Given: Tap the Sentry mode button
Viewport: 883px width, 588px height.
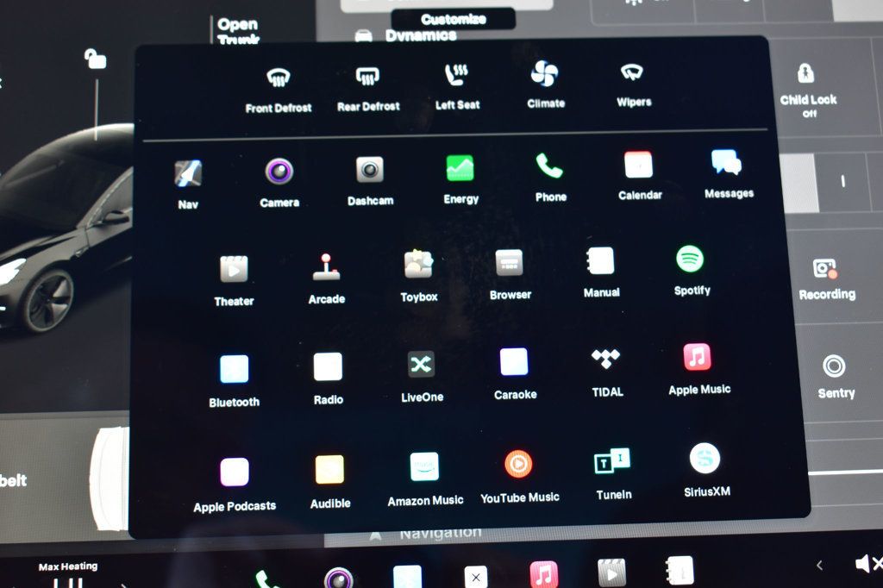Looking at the screenshot, I should click(834, 366).
